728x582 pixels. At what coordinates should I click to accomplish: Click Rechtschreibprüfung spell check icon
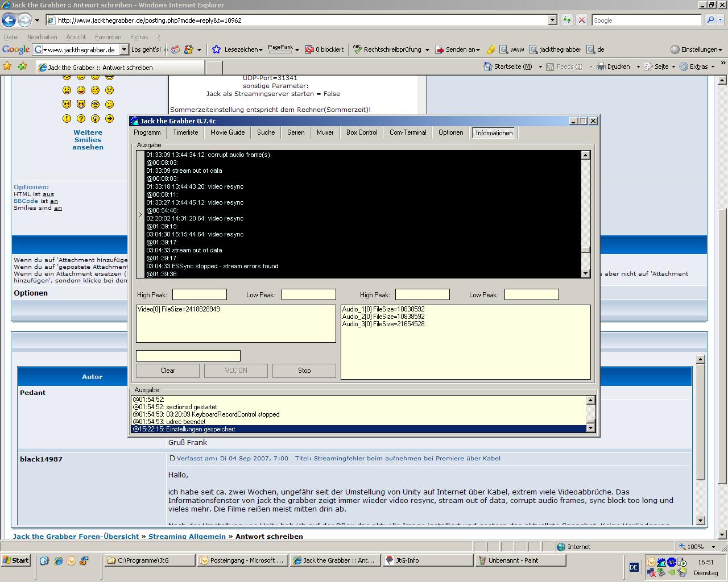pos(357,49)
